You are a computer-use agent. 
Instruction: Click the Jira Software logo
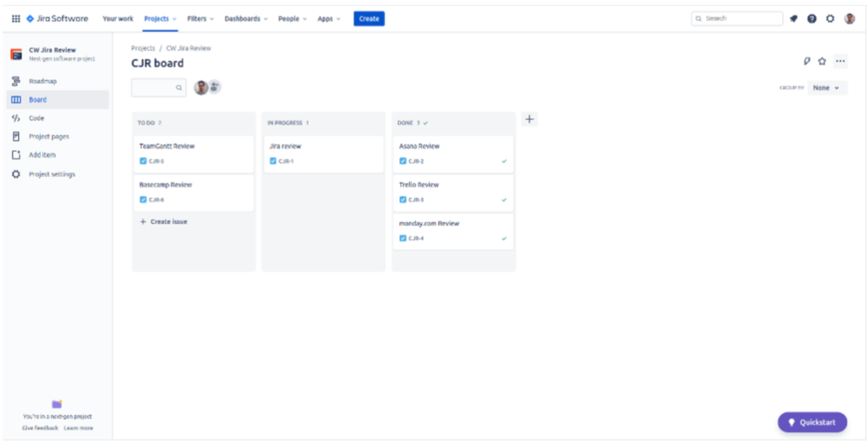(x=58, y=19)
